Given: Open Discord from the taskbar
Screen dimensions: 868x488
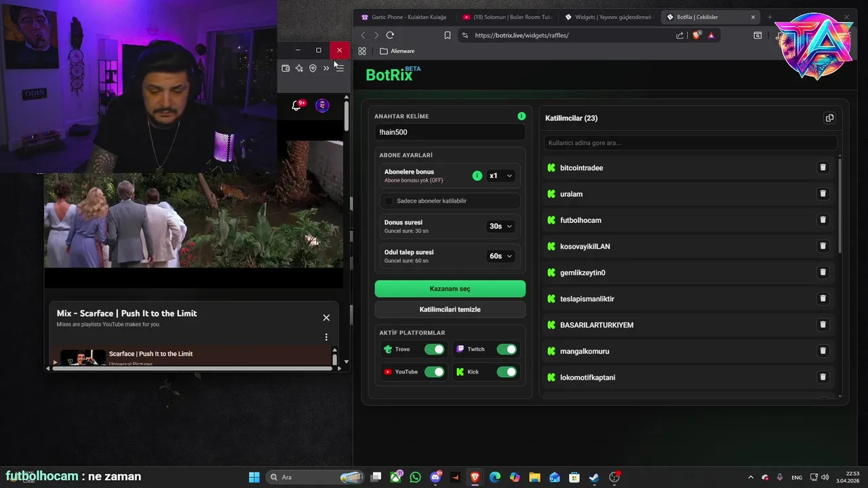Looking at the screenshot, I should coord(435,477).
